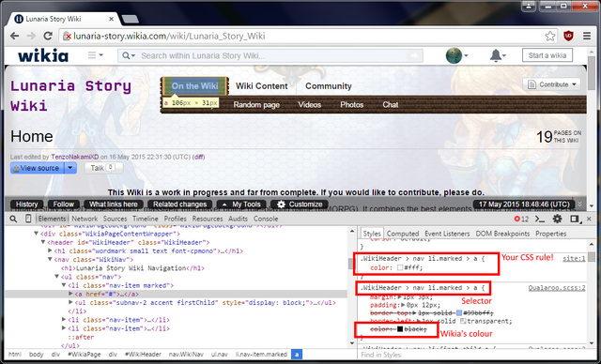Viewport: 601px width, 364px height.
Task: Open the search scope magnifier dropdown
Action: coord(129,56)
